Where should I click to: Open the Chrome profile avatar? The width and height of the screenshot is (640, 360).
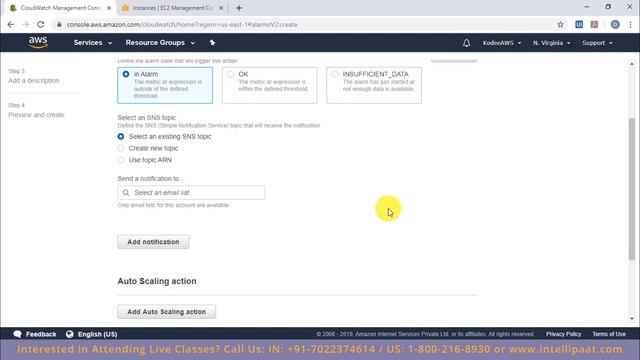click(x=615, y=24)
